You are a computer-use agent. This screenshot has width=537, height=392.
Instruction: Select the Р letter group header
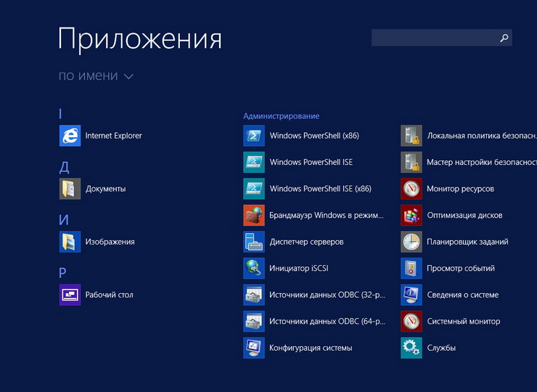[62, 273]
